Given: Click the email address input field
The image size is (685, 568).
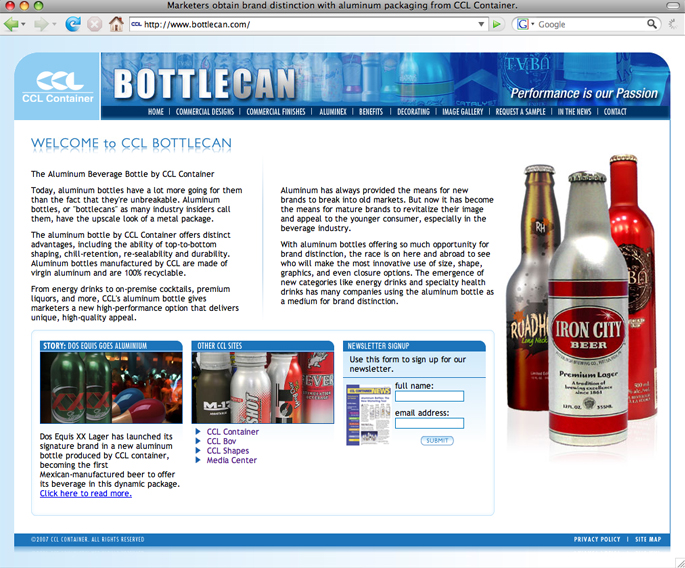Looking at the screenshot, I should 429,423.
